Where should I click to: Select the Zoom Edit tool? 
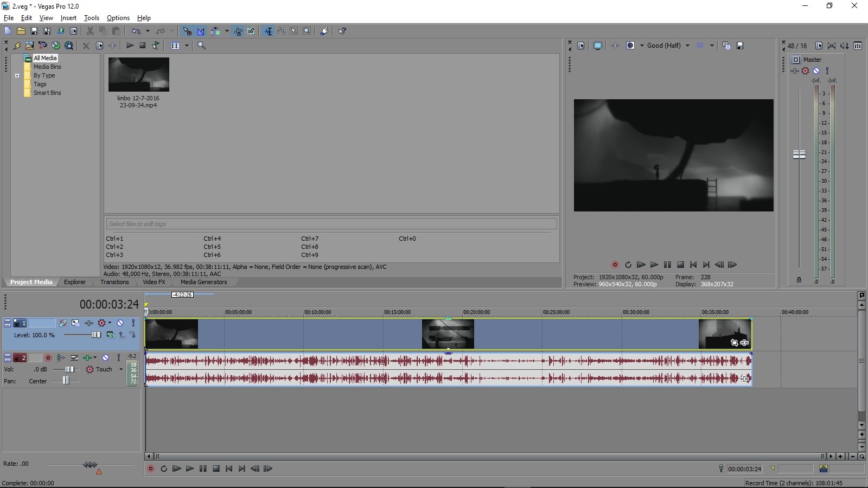pyautogui.click(x=307, y=31)
